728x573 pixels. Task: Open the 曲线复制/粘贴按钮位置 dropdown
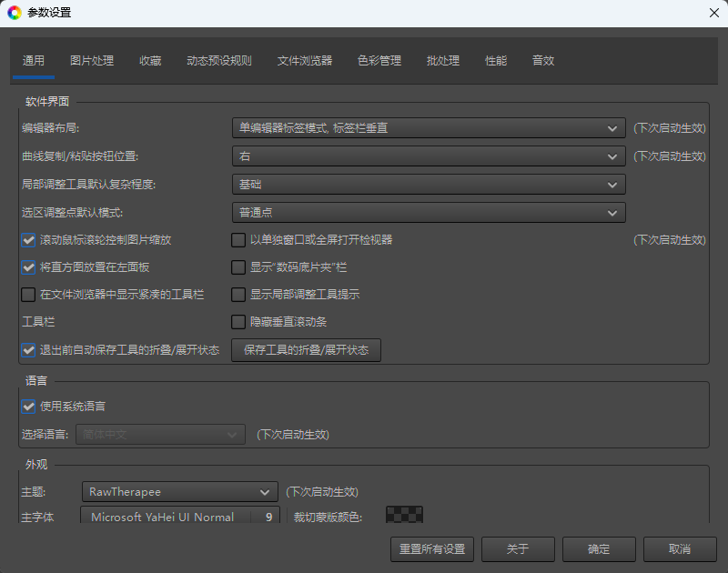click(429, 156)
